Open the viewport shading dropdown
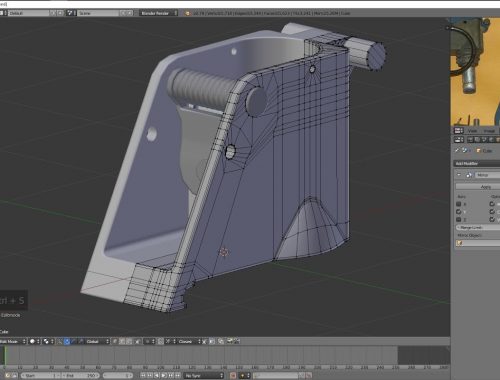This screenshot has height=380, width=500. point(34,341)
